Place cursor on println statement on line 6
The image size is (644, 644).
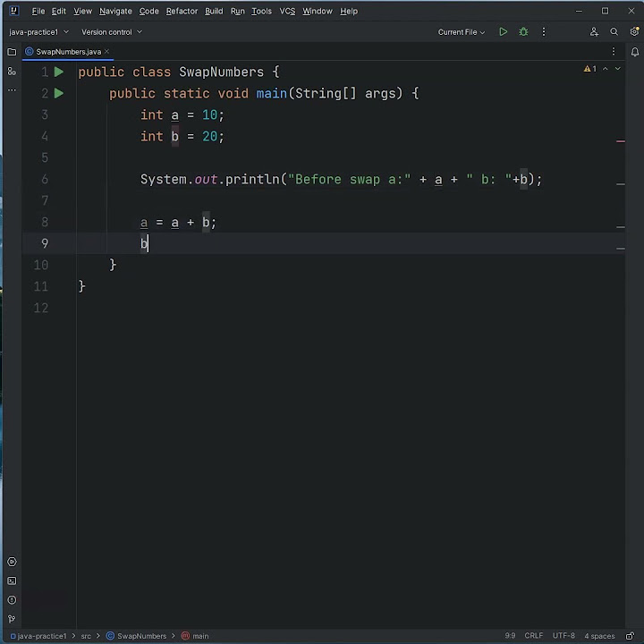341,180
